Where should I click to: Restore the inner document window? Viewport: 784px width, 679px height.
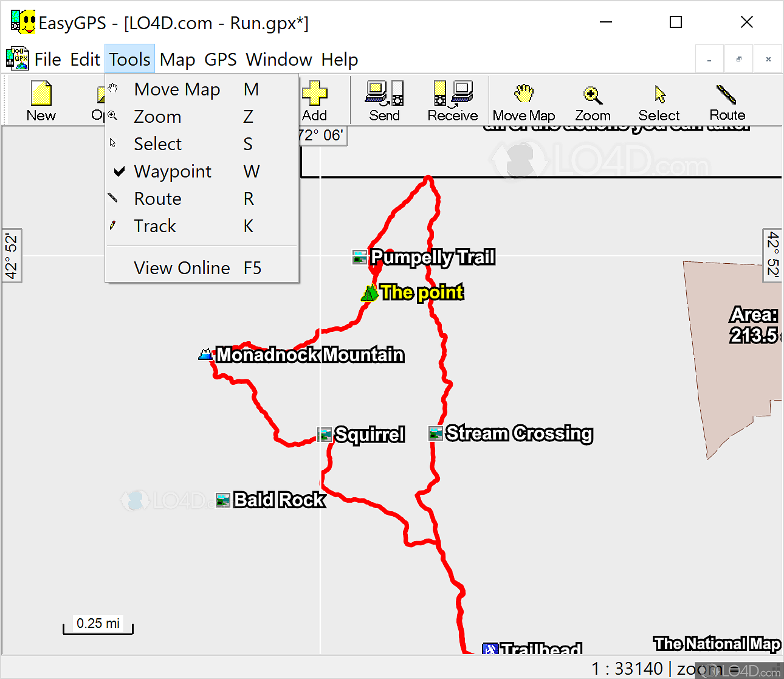(738, 60)
